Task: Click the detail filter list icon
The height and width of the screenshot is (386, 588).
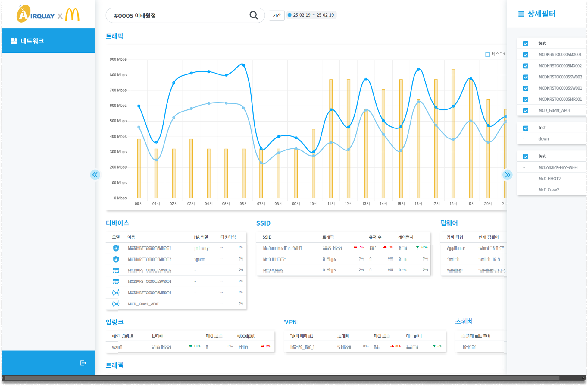Action: 521,14
